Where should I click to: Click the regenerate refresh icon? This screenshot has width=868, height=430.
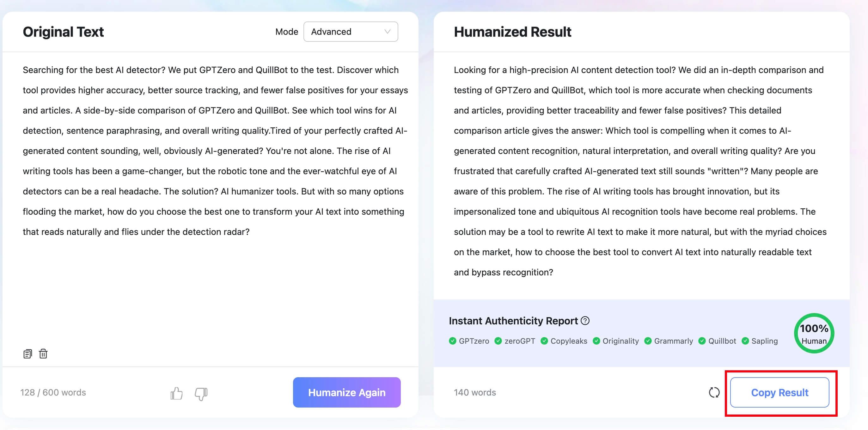(x=714, y=392)
